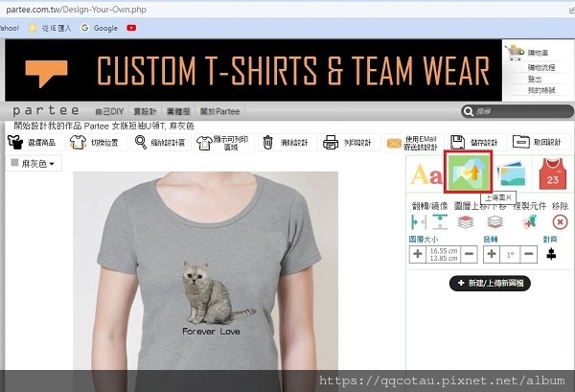Open the shopping cart icon
The width and height of the screenshot is (575, 392).
pyautogui.click(x=515, y=53)
